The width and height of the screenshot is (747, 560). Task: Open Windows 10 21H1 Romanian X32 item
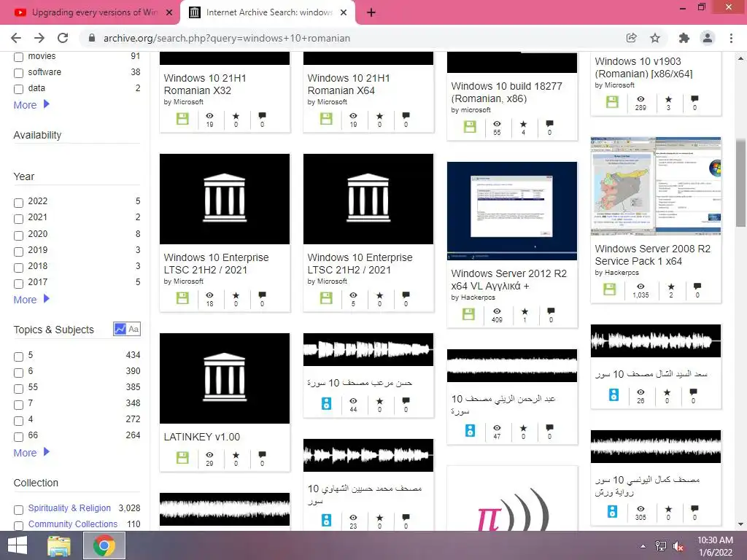coord(205,85)
